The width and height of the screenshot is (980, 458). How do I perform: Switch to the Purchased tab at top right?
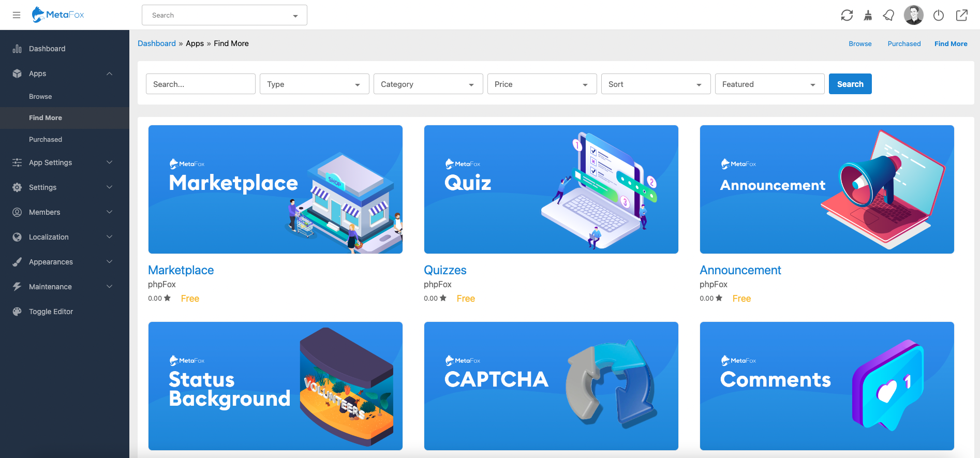click(904, 44)
